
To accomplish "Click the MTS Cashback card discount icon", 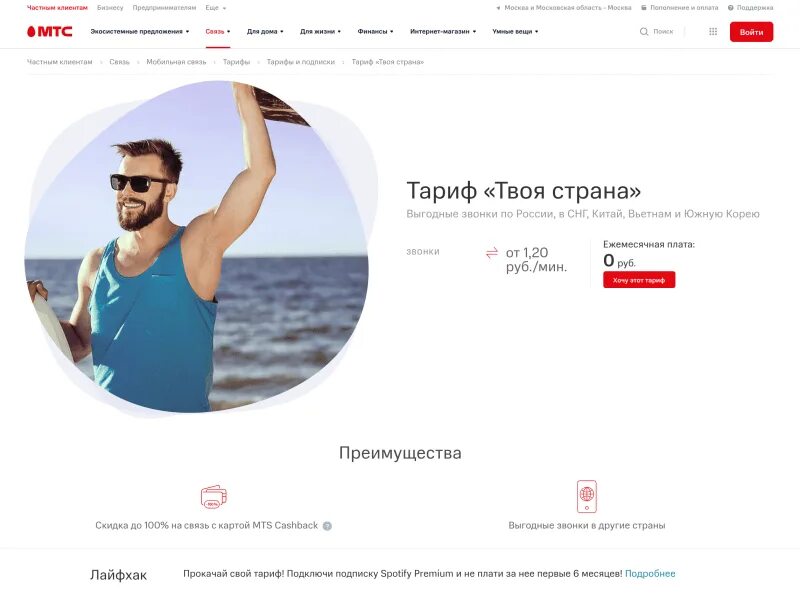I will click(214, 497).
